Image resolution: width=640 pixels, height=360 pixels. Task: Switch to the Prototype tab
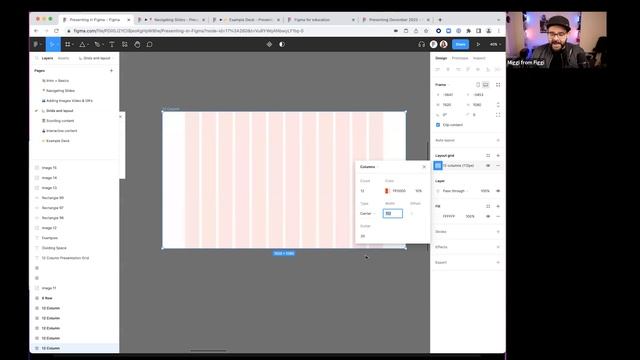tap(460, 58)
